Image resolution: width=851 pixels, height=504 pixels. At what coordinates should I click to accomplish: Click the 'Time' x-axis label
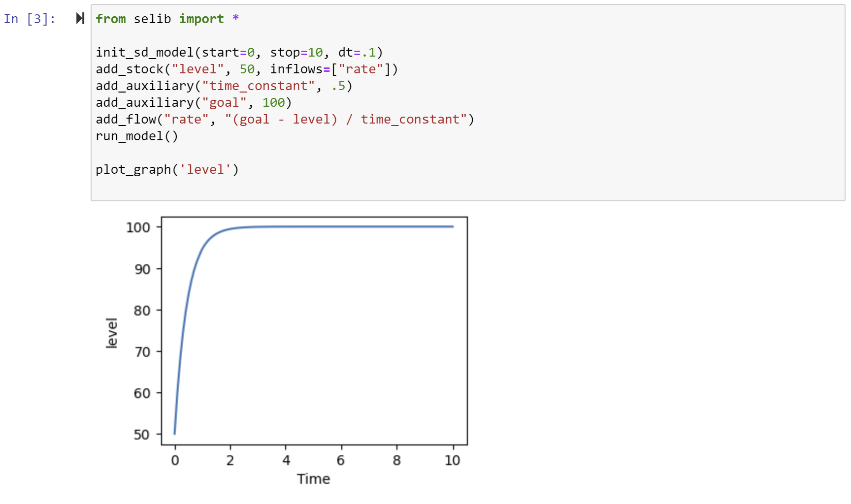click(313, 479)
